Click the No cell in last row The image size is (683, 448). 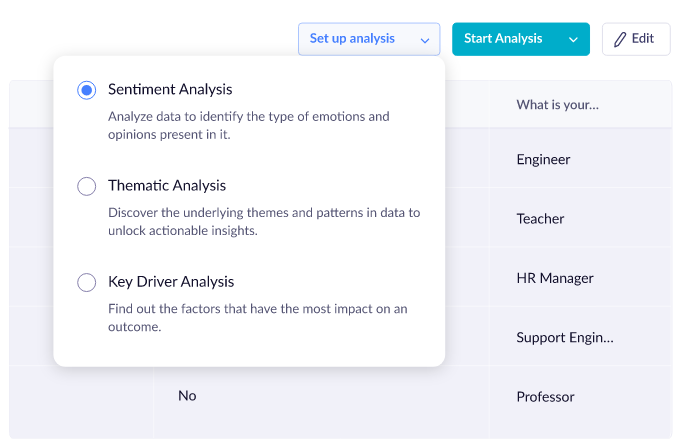pyautogui.click(x=187, y=396)
